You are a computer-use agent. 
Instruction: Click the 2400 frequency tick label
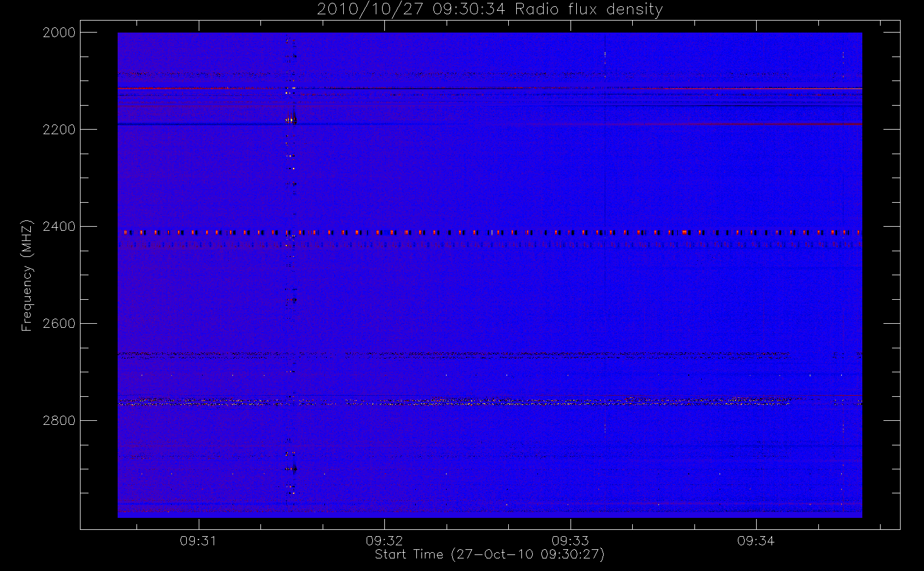[x=59, y=227]
